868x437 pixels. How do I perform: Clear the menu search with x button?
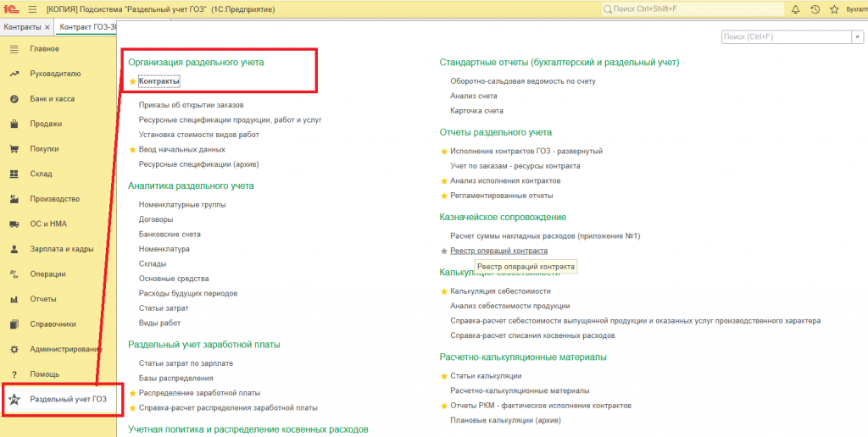coord(858,36)
